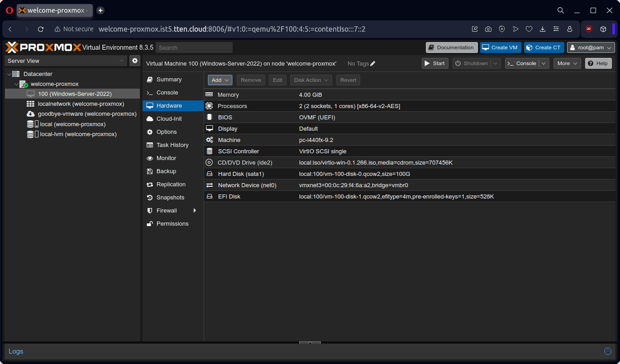Viewport: 620px width, 364px height.
Task: Open the Shutdown options dropdown arrow
Action: coord(496,63)
